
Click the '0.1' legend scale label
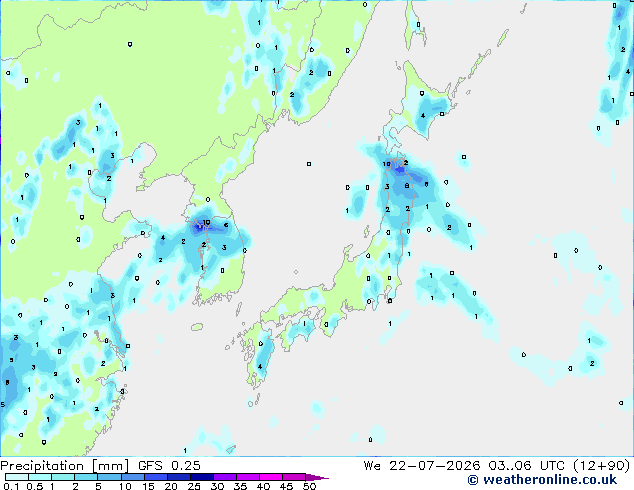tap(11, 486)
